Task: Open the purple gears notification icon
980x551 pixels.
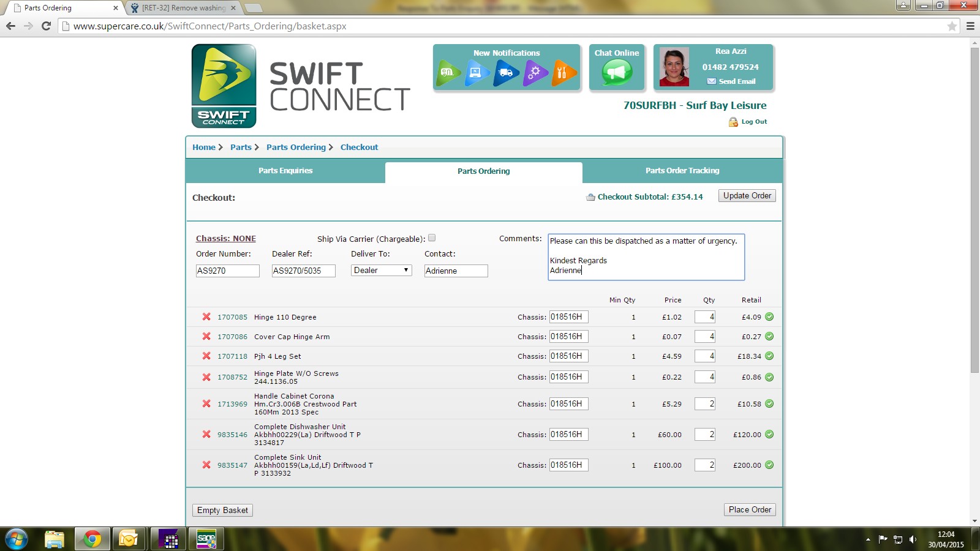Action: [x=535, y=73]
